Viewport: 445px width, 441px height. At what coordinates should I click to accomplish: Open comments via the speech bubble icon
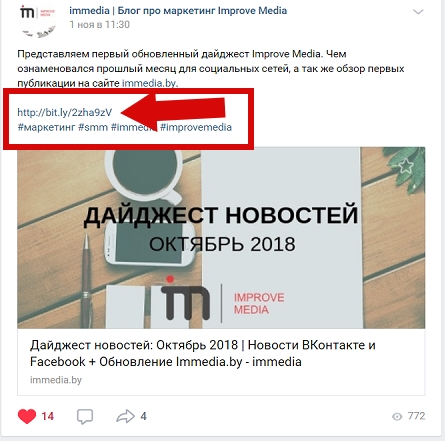tap(85, 416)
